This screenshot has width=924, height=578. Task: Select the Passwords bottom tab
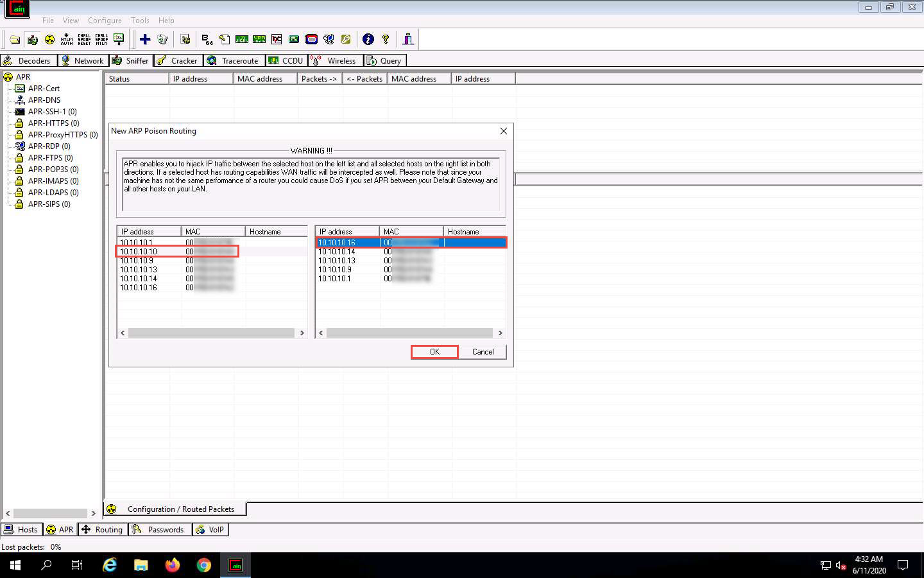pos(160,529)
